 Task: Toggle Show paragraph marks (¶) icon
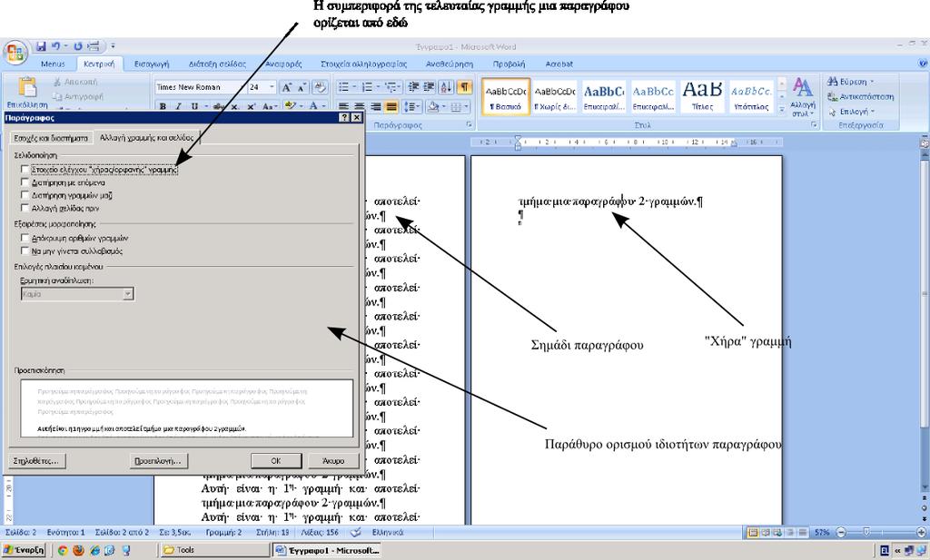click(464, 87)
